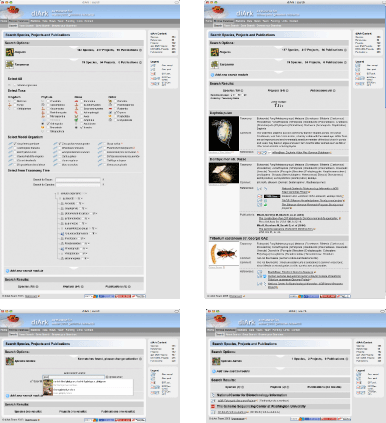Select Publications tab in sequencing centers window
This screenshot has width=386, height=423.
point(324,387)
